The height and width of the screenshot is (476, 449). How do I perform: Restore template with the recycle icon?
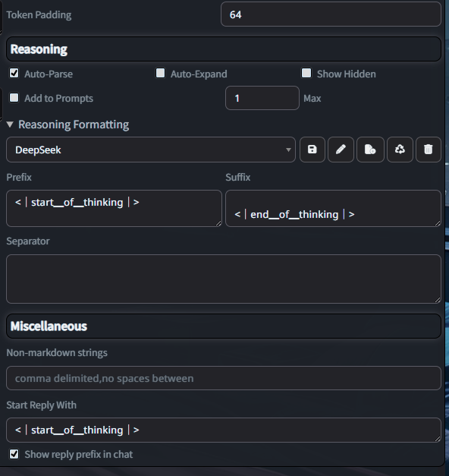(400, 150)
